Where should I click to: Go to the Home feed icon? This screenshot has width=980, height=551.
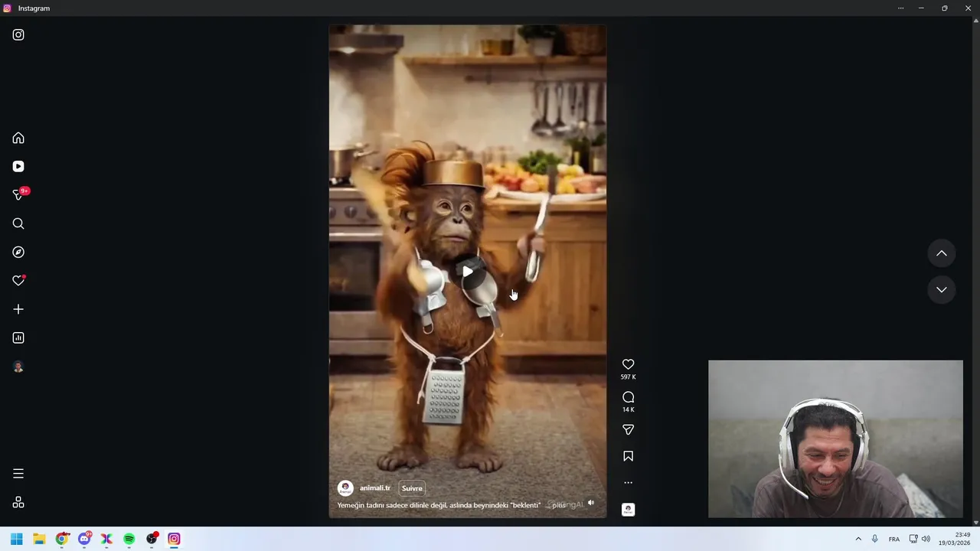18,138
